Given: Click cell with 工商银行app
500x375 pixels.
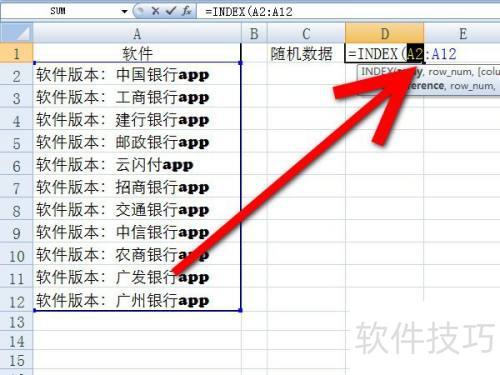Looking at the screenshot, I should pos(137,97).
